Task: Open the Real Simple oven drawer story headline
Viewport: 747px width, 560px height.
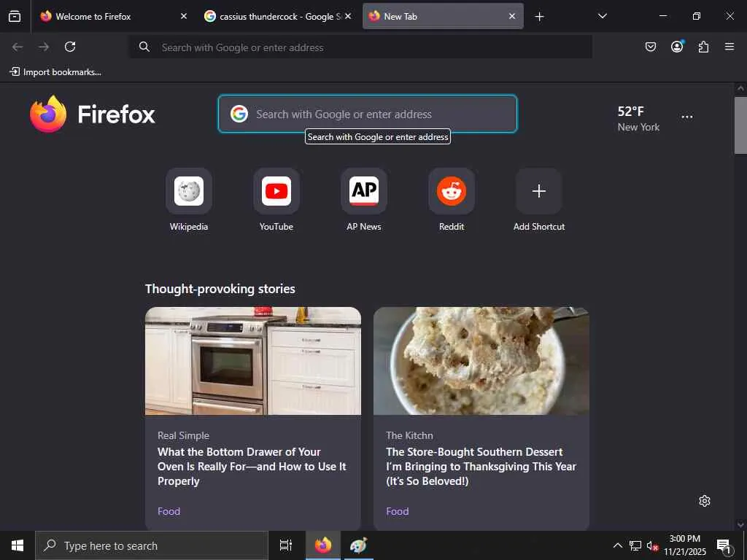Action: tap(252, 466)
